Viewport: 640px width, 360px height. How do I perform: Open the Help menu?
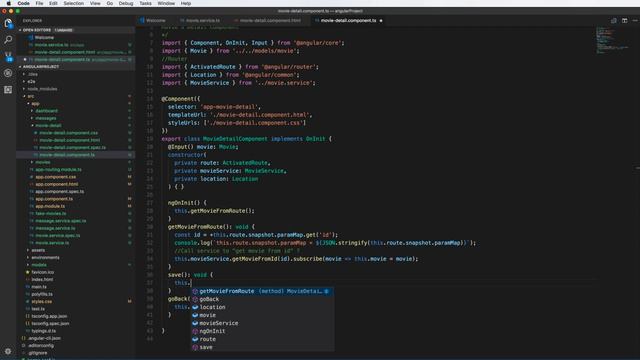[x=186, y=3]
